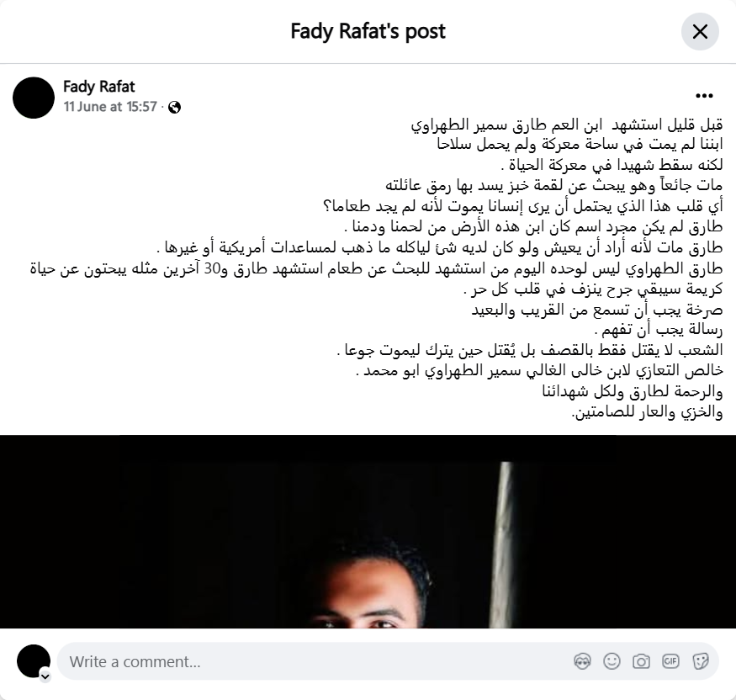Open the attached photo of the man

coord(368,532)
